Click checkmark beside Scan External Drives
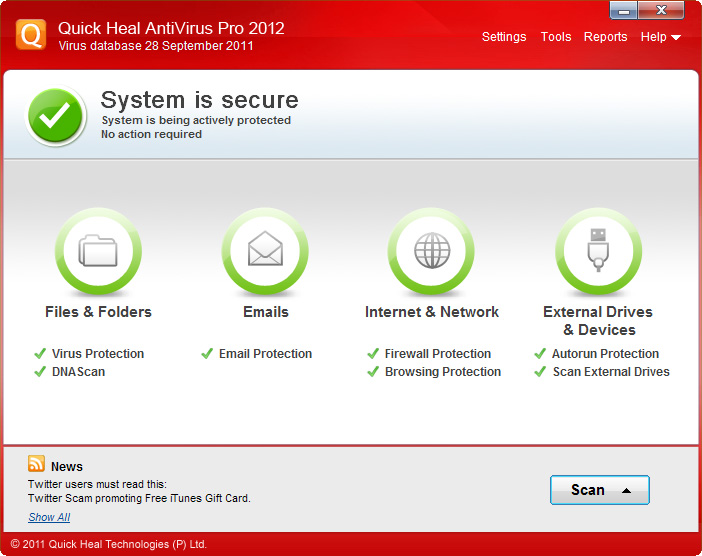 [540, 372]
